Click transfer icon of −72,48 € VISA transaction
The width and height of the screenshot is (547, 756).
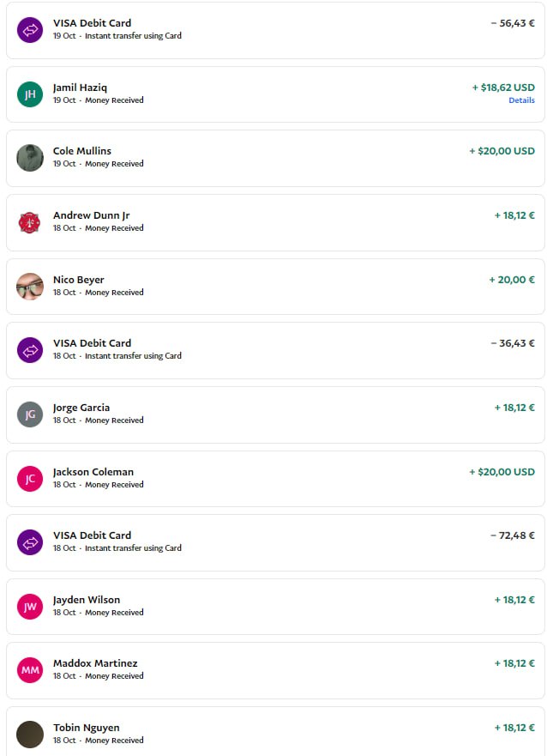30,542
